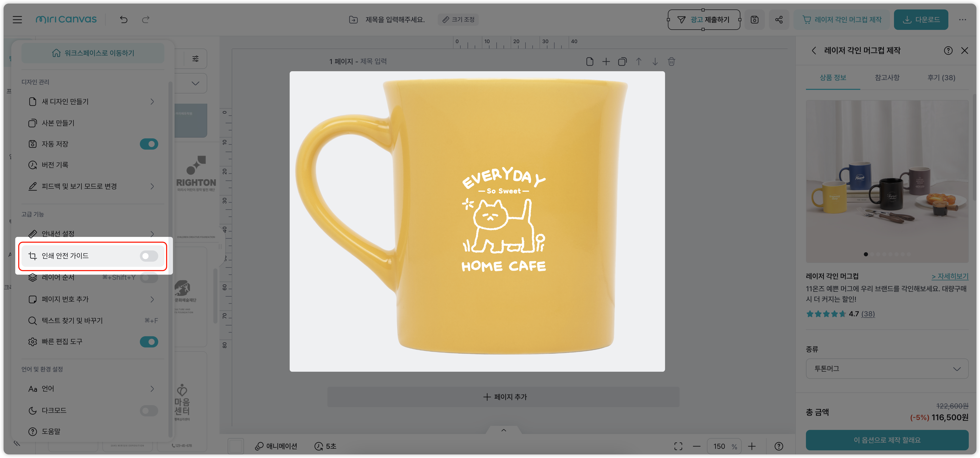Screen dimensions: 980x458
Task: Click the redo arrow icon
Action: [x=146, y=19]
